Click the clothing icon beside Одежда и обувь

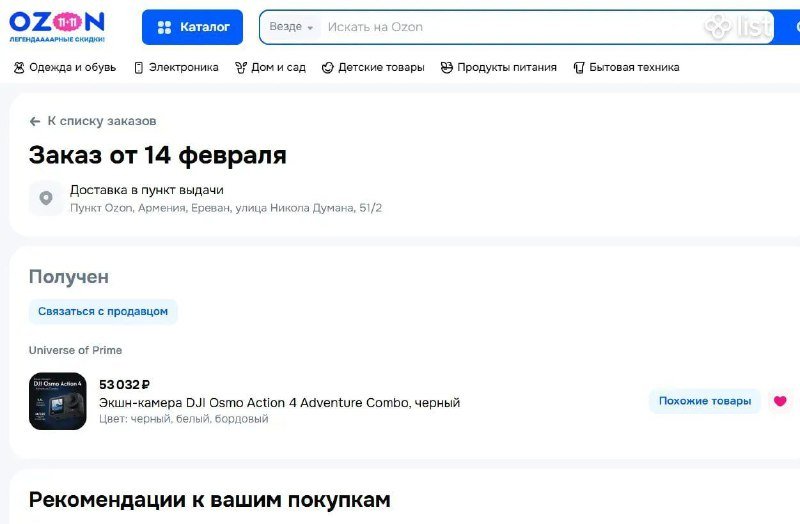pyautogui.click(x=19, y=68)
